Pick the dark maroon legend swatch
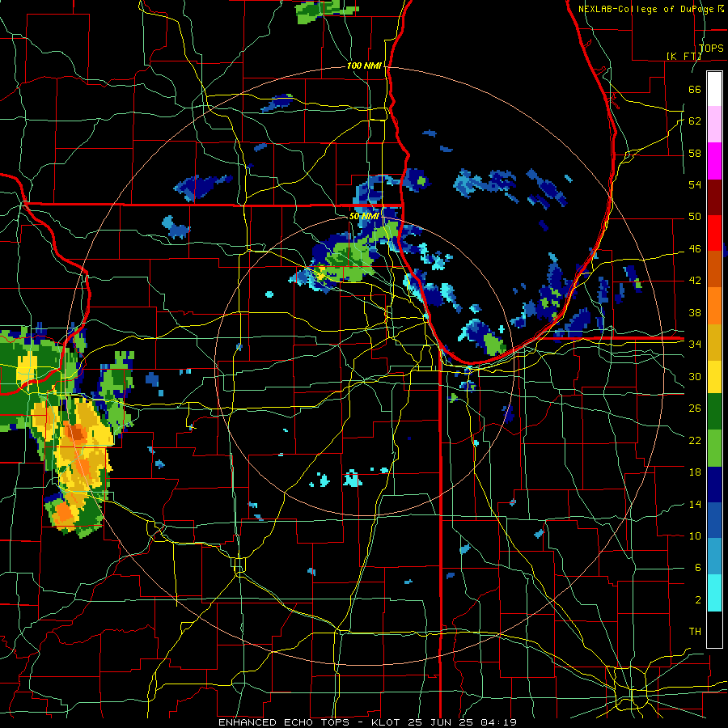This screenshot has width=728, height=728. 714,197
